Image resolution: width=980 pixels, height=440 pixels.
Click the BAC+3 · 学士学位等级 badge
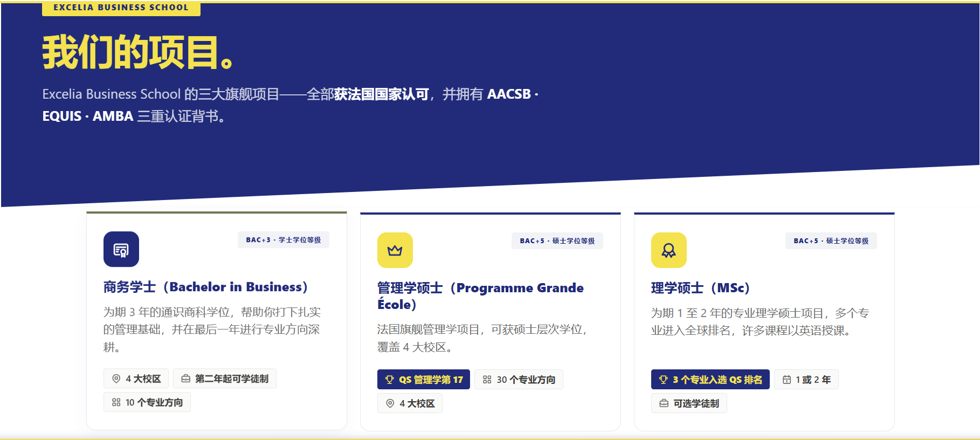coord(284,240)
